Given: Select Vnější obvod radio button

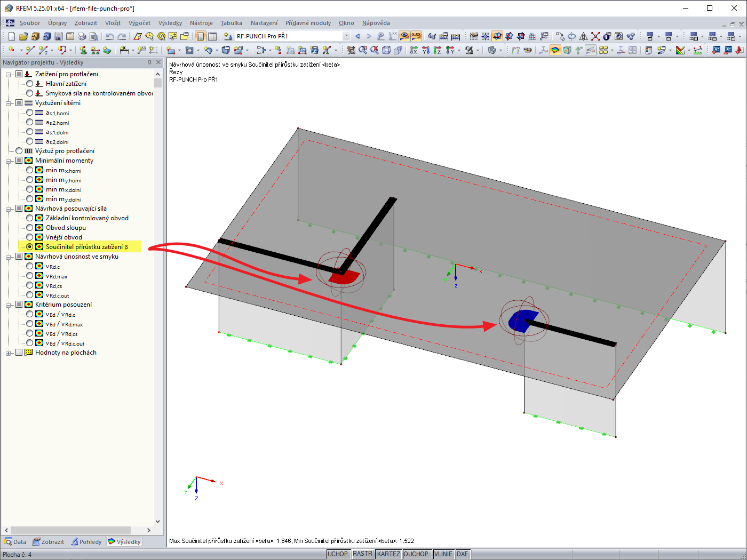Looking at the screenshot, I should (x=30, y=237).
